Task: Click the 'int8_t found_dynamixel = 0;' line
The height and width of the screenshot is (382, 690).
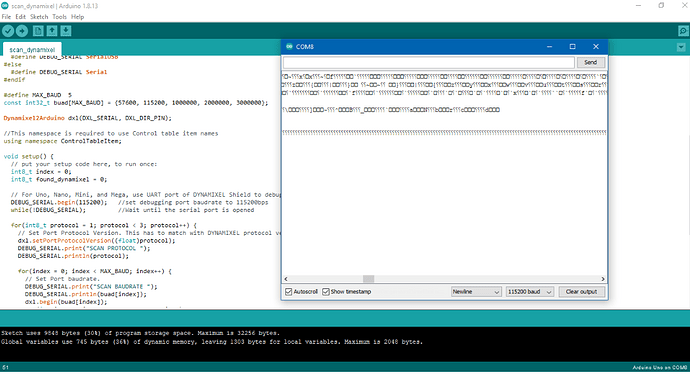Action: coord(59,180)
